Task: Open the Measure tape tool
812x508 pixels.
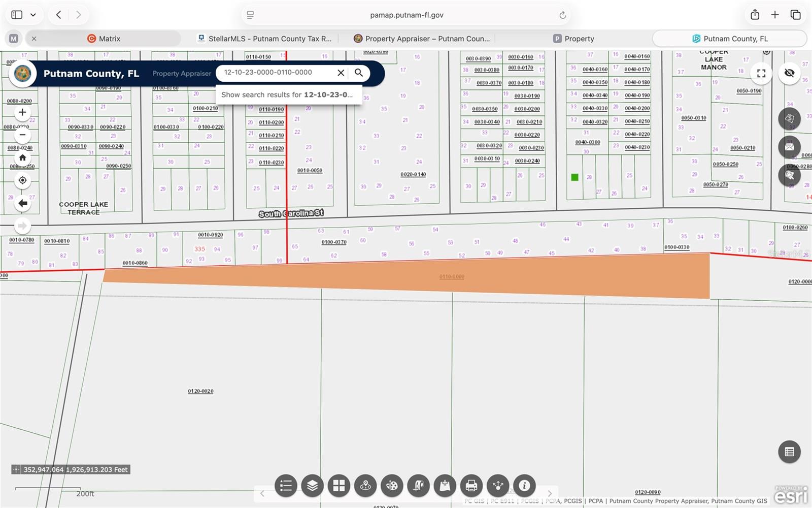Action: [418, 486]
